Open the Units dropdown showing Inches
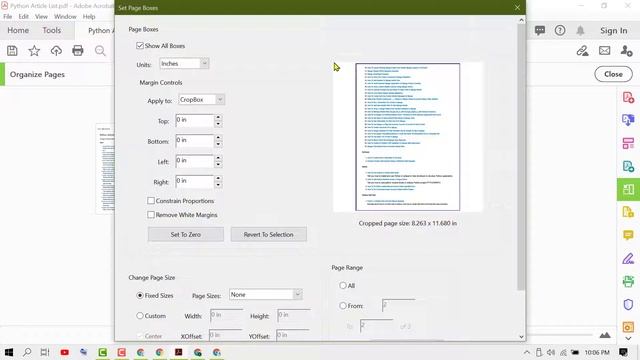The width and height of the screenshot is (640, 360). [184, 64]
